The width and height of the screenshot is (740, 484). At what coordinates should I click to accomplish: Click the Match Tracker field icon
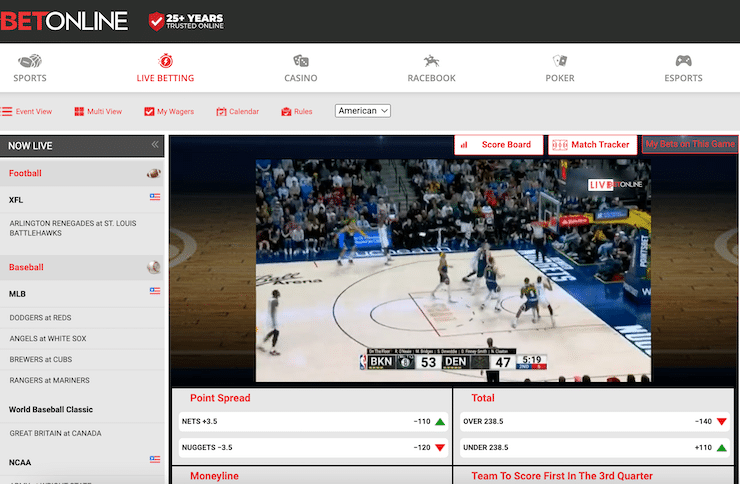tap(560, 145)
